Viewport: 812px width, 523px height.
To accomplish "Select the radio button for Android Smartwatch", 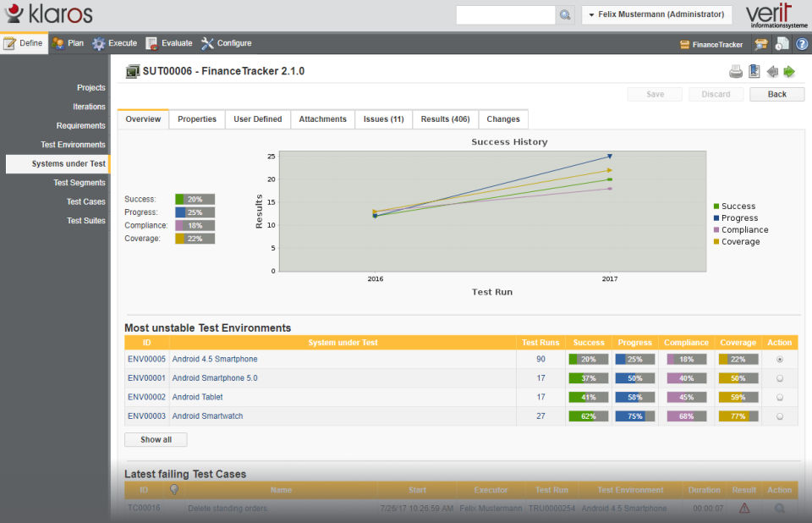I will coord(779,416).
